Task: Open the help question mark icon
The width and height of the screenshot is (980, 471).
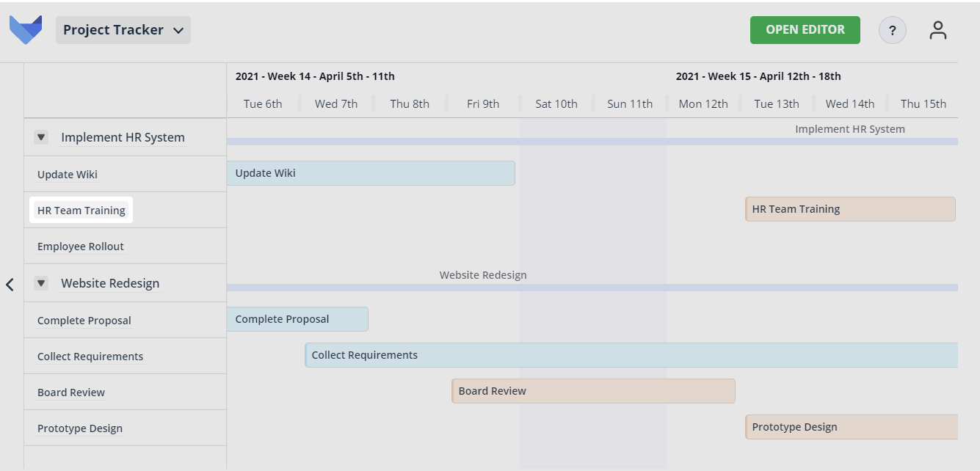Action: [892, 31]
